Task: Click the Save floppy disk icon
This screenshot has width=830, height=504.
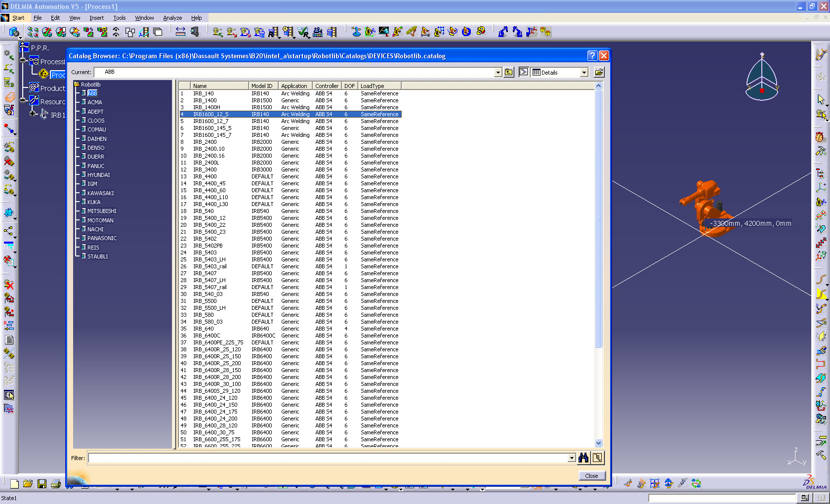Action: click(x=42, y=484)
